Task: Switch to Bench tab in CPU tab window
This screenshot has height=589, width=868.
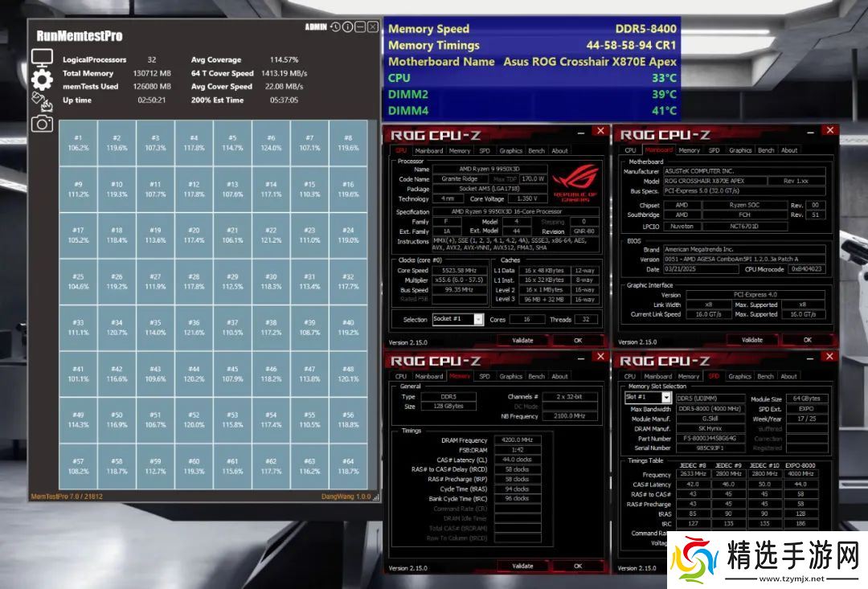Action: tap(536, 150)
